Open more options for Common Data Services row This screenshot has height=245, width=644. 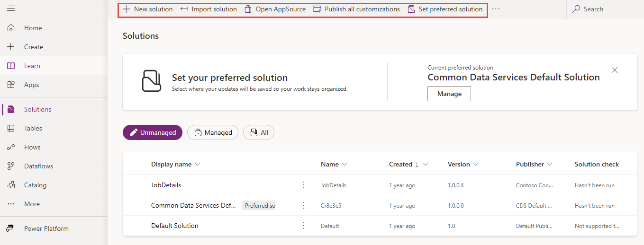(x=304, y=205)
